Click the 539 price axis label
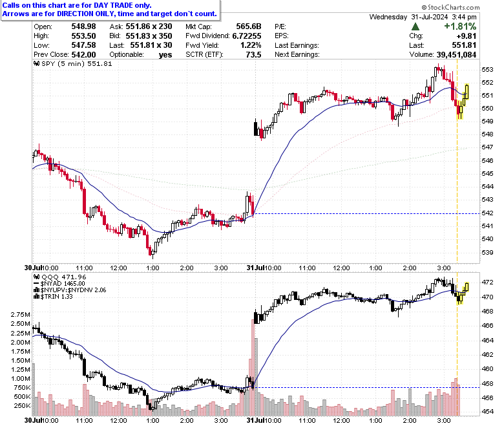This screenshot has width=504, height=426. click(487, 252)
